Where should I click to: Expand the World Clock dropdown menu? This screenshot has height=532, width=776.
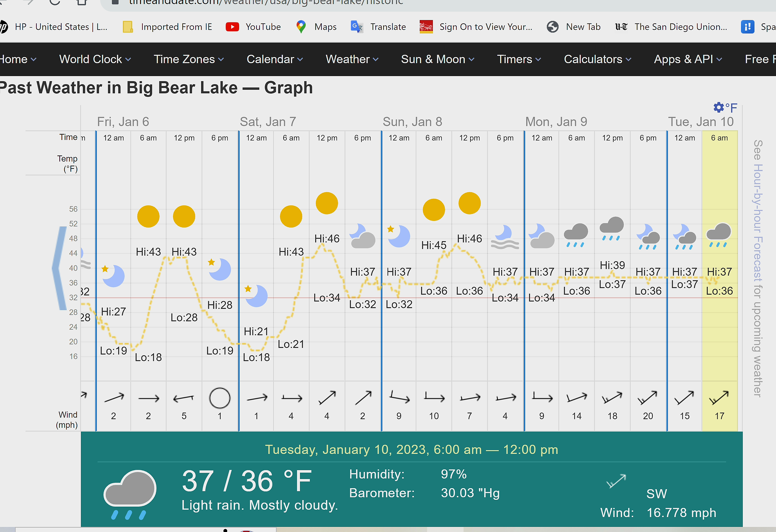tap(95, 59)
